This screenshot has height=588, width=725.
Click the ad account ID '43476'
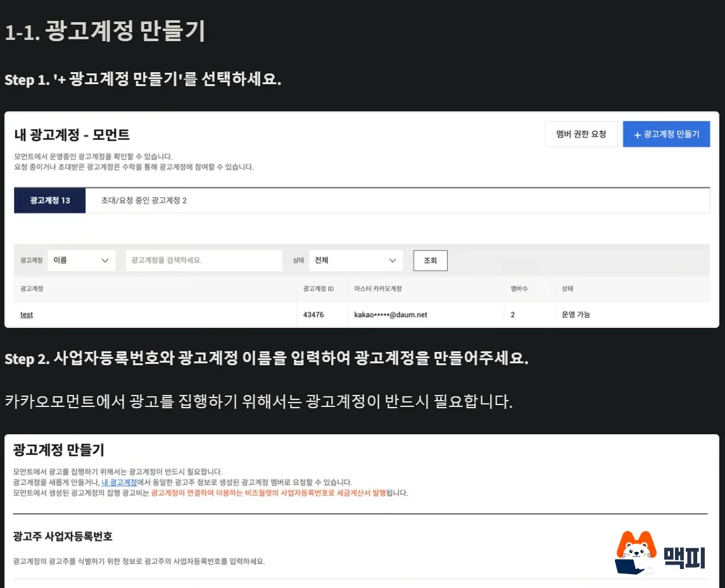313,315
